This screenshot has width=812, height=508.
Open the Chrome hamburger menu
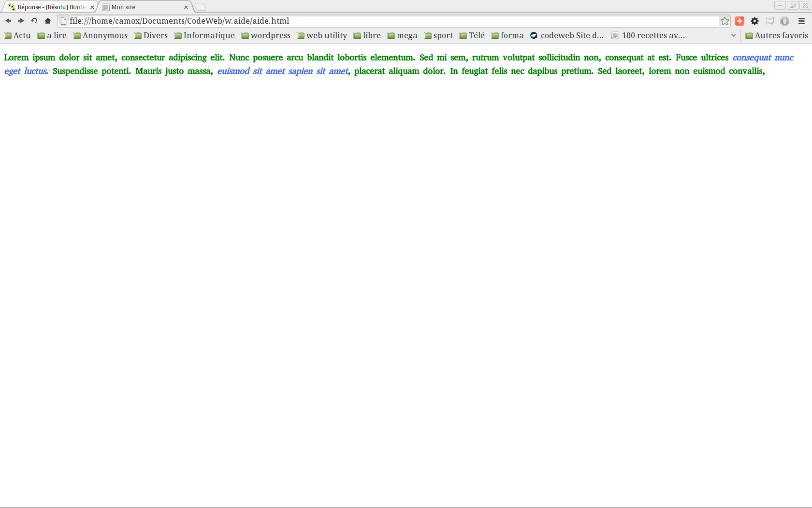(x=801, y=21)
